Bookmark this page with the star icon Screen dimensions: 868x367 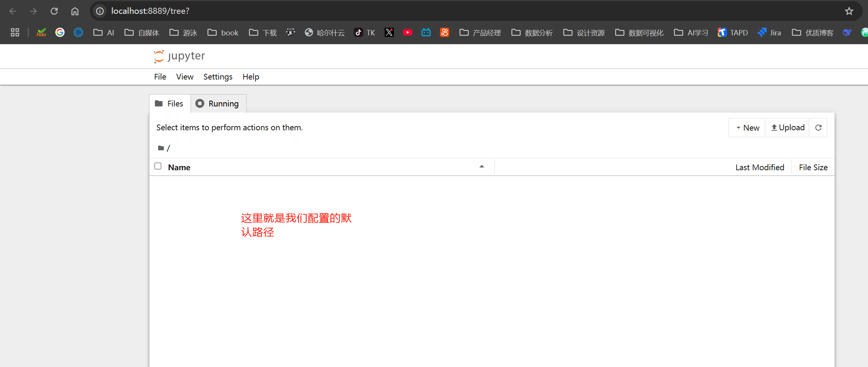(x=849, y=11)
